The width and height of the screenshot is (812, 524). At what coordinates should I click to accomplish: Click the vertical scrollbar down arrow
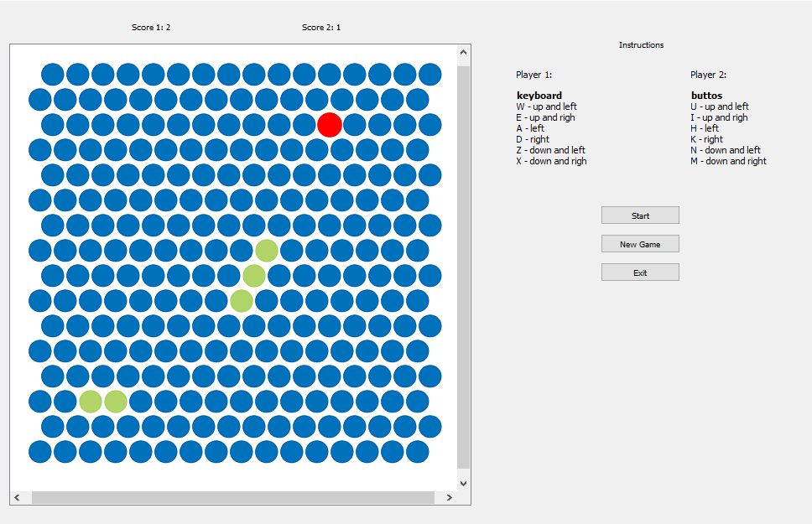pyautogui.click(x=462, y=481)
